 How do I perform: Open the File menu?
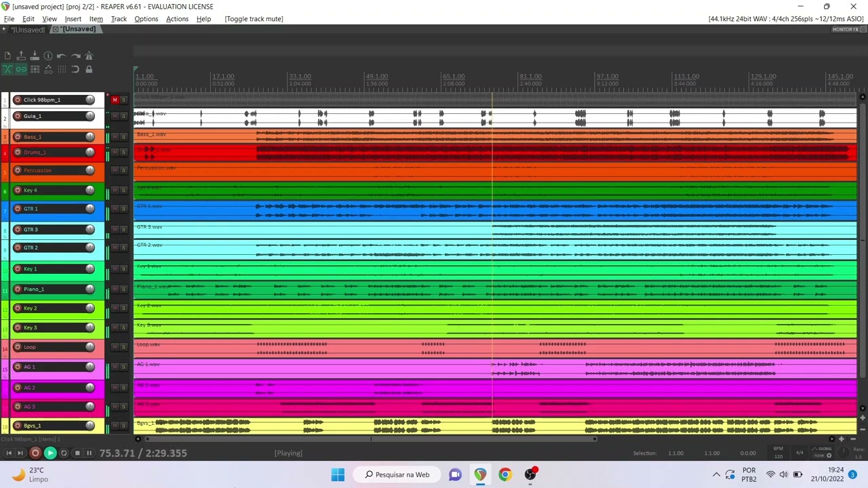pos(9,19)
